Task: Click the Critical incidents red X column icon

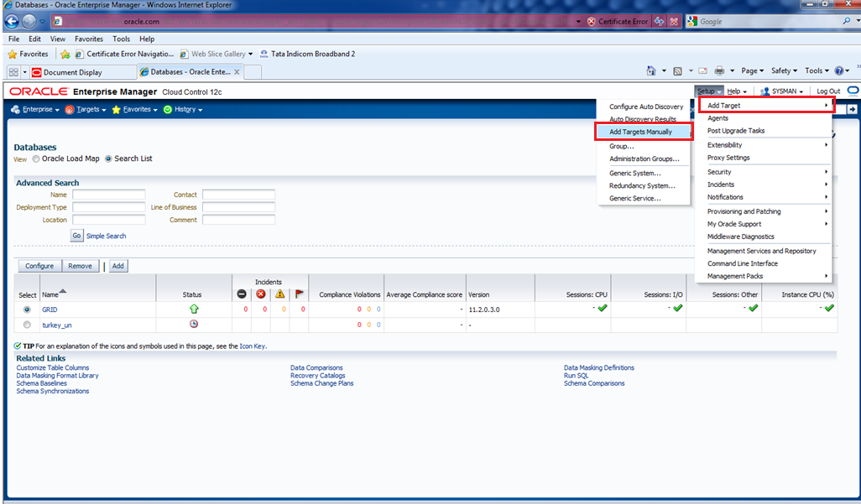Action: coord(260,294)
